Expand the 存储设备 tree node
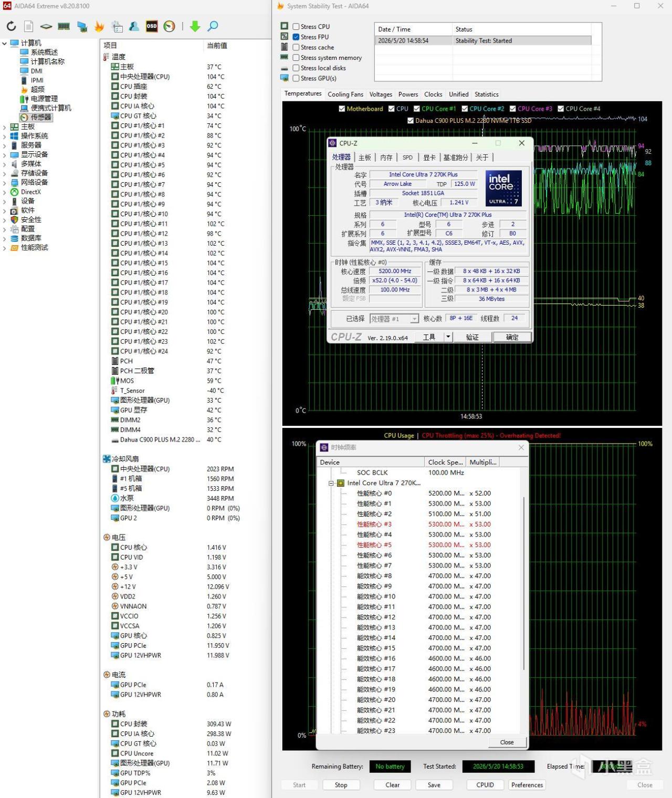This screenshot has width=672, height=798. tap(4, 173)
